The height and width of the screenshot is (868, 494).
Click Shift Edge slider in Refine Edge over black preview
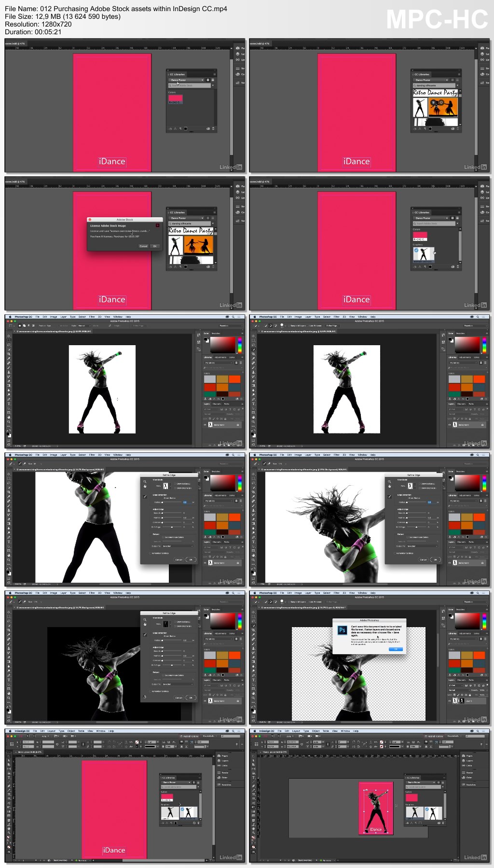tap(172, 665)
